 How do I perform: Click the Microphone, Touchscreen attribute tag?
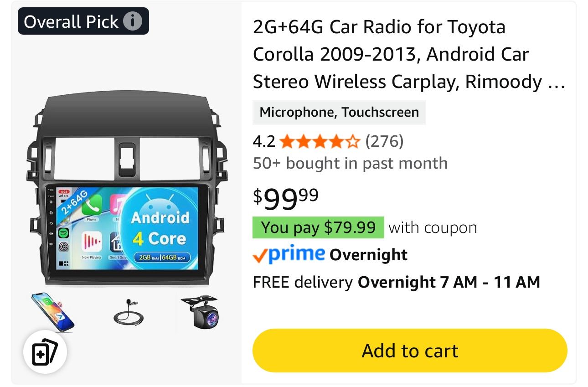pos(339,112)
